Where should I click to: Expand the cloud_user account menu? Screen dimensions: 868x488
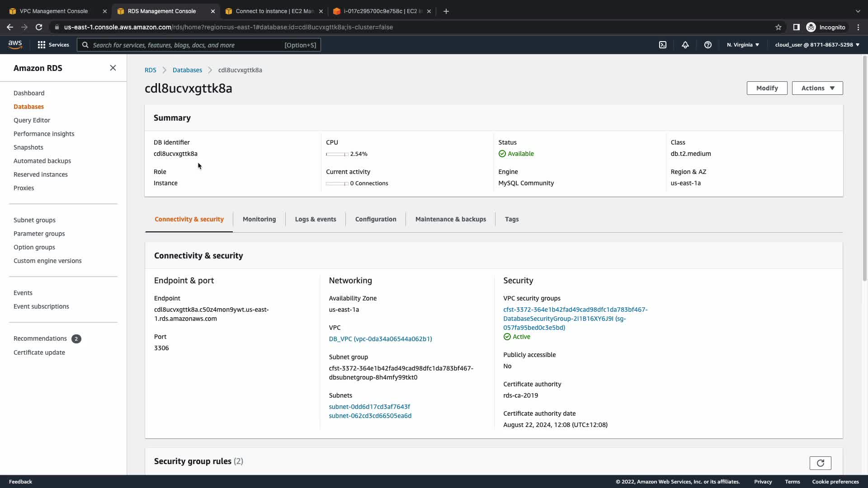[x=817, y=45]
